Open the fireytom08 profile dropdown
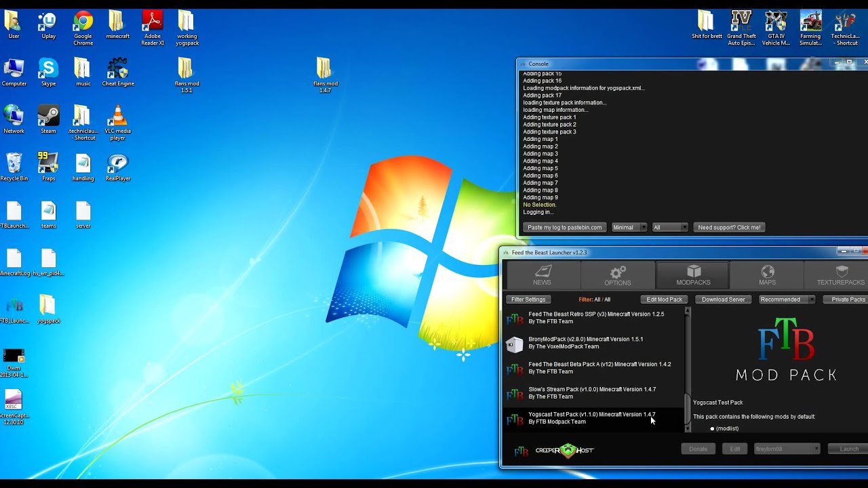Screen dimensions: 868x488 click(x=787, y=449)
